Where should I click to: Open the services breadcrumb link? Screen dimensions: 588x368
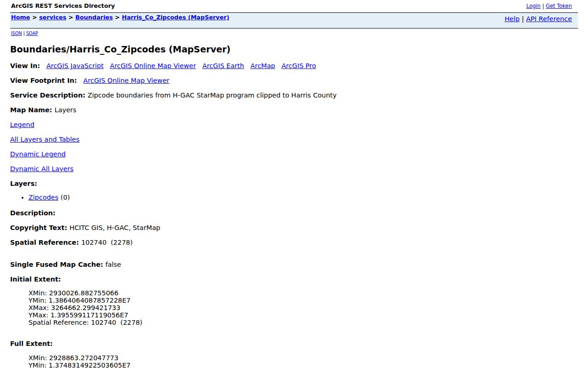52,17
